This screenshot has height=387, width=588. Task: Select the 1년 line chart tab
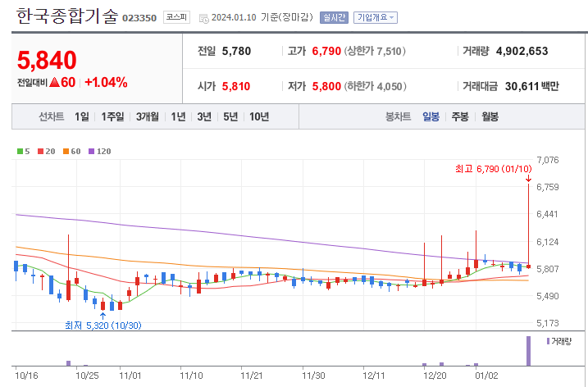(179, 116)
